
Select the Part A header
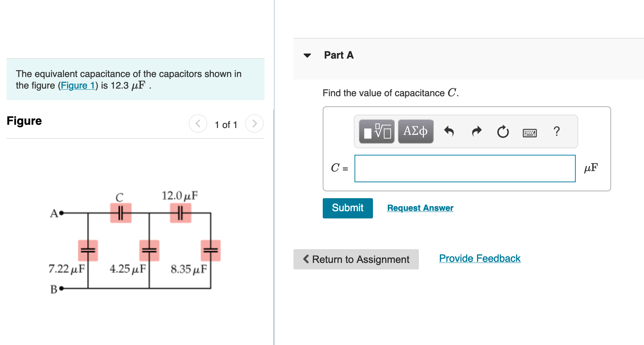(338, 55)
